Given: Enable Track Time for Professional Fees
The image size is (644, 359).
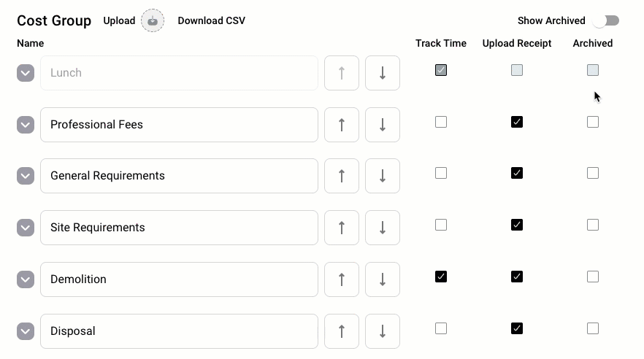Looking at the screenshot, I should (x=441, y=122).
